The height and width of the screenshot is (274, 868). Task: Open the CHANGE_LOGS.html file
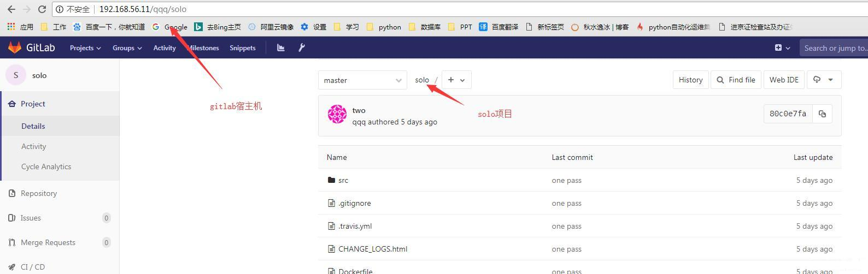point(373,249)
